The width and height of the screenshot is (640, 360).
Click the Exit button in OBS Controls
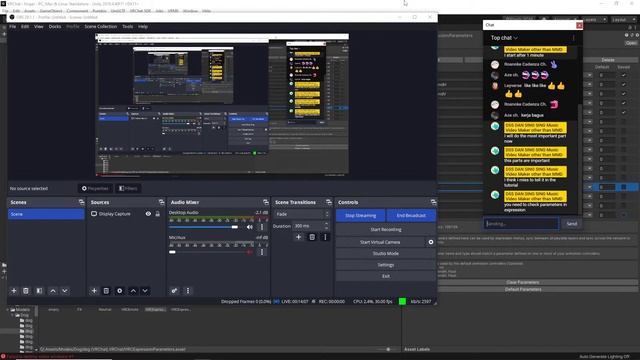click(x=386, y=276)
